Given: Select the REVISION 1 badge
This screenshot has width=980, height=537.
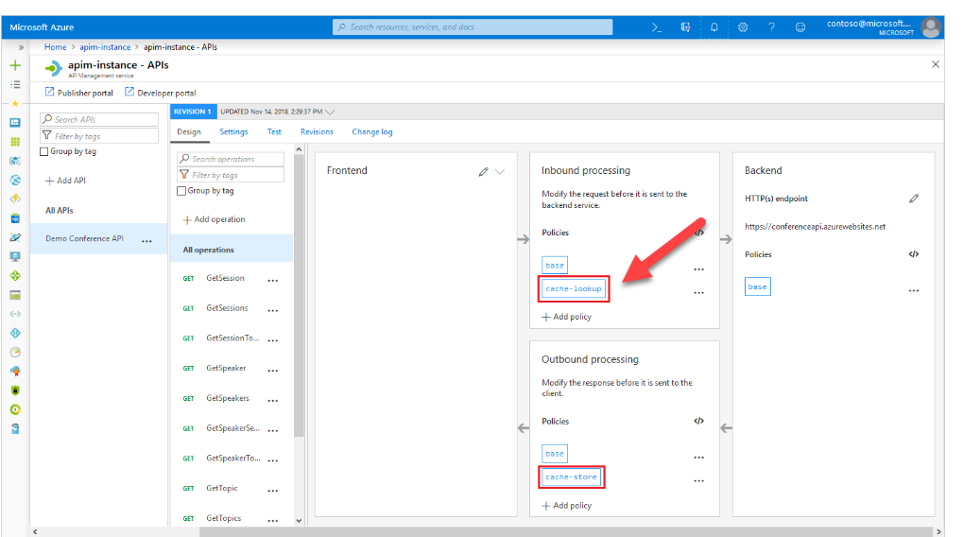Looking at the screenshot, I should click(193, 112).
